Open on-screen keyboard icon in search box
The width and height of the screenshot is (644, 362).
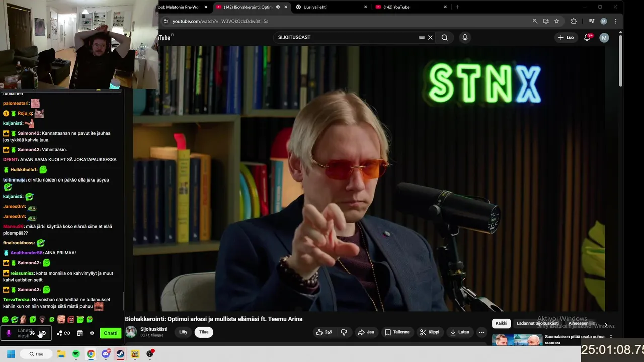point(422,37)
